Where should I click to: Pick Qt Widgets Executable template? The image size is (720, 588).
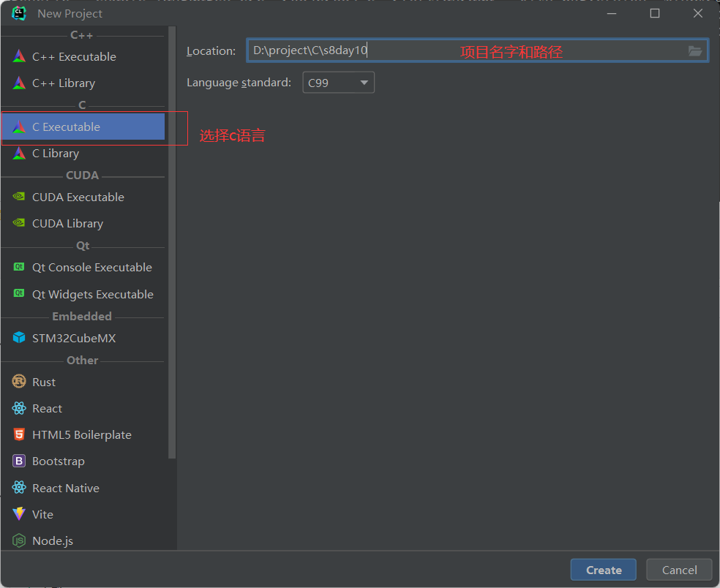[83, 294]
